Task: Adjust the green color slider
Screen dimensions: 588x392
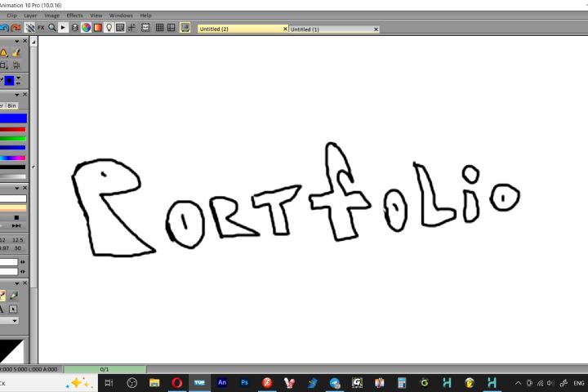Action: (x=13, y=139)
